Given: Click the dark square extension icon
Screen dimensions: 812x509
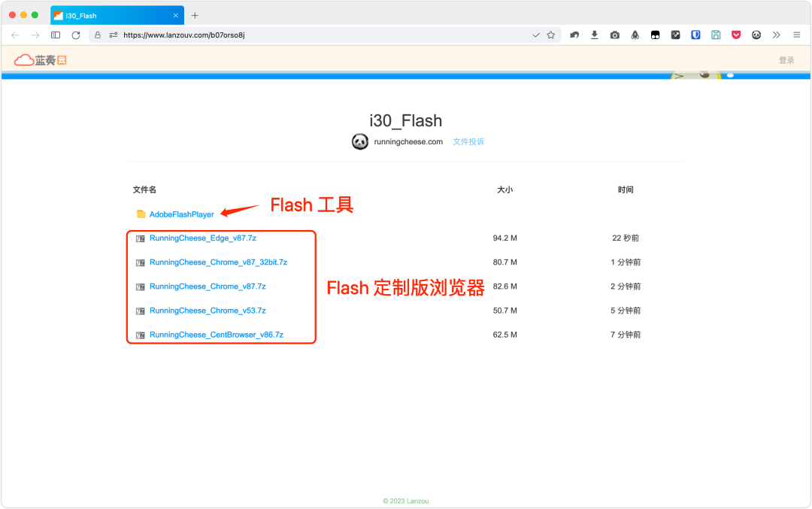Looking at the screenshot, I should 675,35.
